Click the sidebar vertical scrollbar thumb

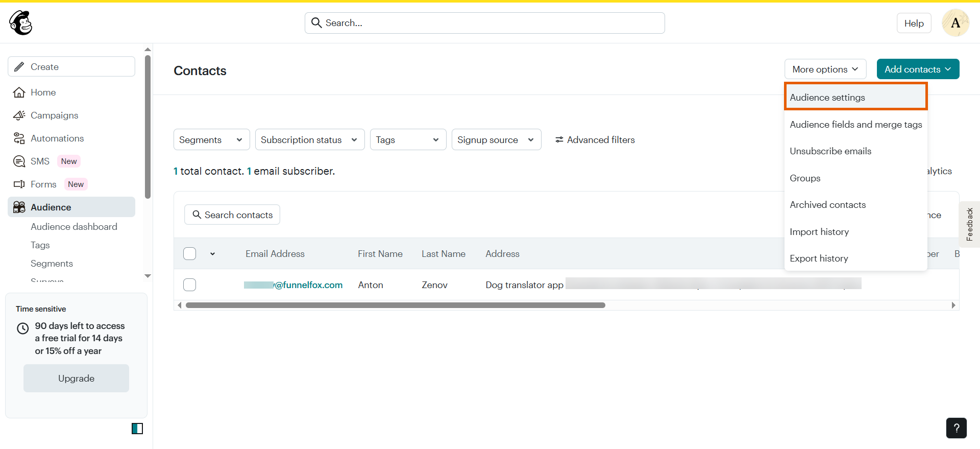click(x=148, y=127)
